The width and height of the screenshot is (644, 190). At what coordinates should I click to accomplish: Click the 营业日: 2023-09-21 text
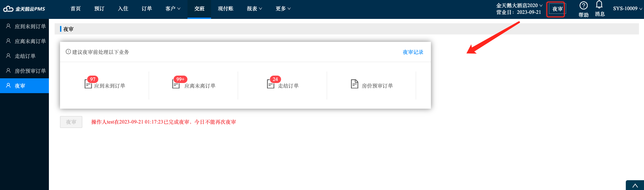click(519, 12)
